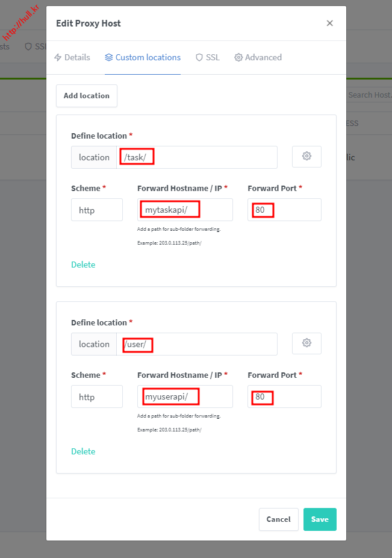Open gear settings for /task/ location
This screenshot has width=392, height=558.
(x=306, y=157)
